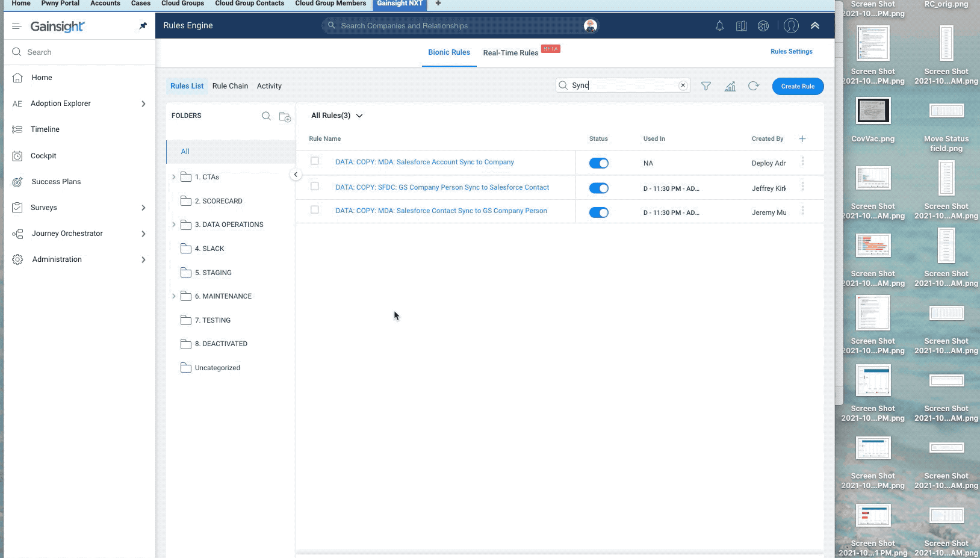
Task: Click the Success Plans icon in sidebar
Action: pyautogui.click(x=17, y=182)
